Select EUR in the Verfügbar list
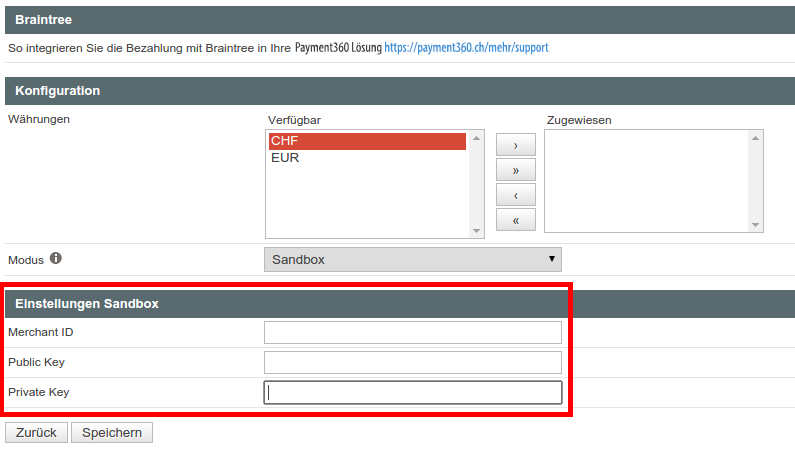Viewport: 795px width, 465px height. click(x=367, y=158)
